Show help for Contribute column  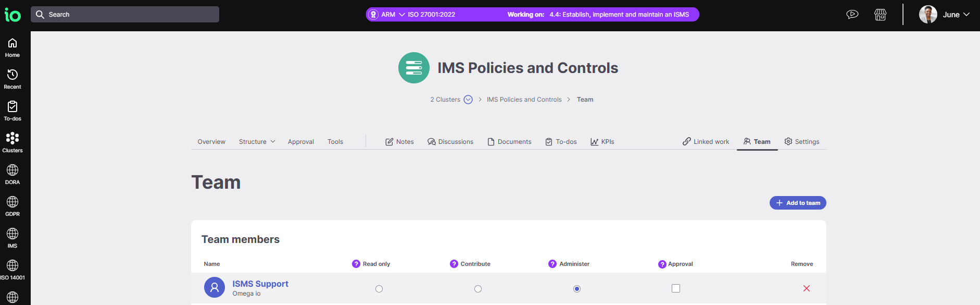pyautogui.click(x=454, y=264)
